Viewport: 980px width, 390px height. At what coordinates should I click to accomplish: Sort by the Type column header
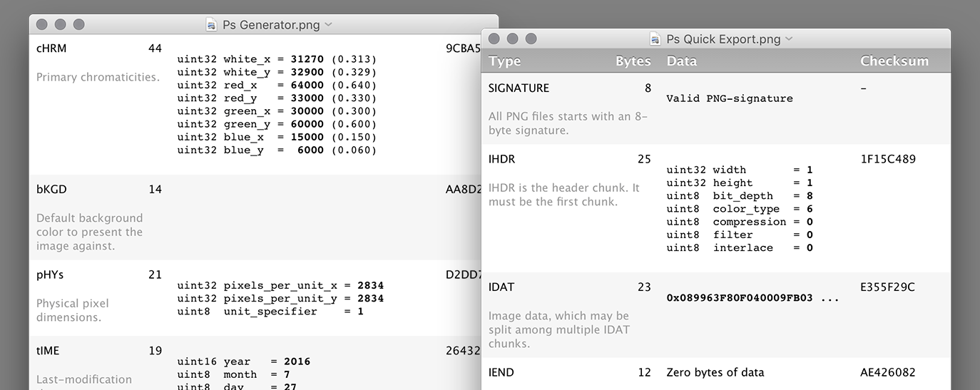point(505,61)
